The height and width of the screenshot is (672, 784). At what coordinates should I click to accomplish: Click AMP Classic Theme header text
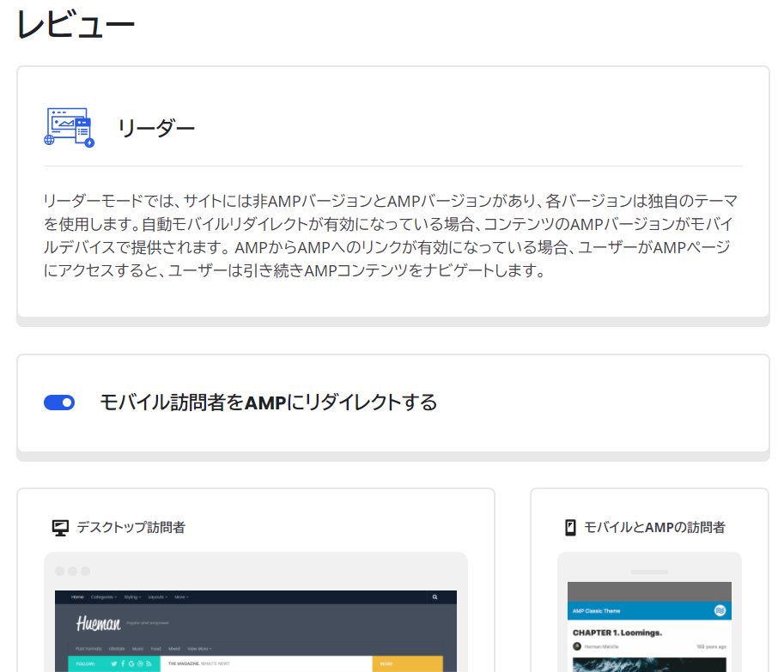(597, 611)
